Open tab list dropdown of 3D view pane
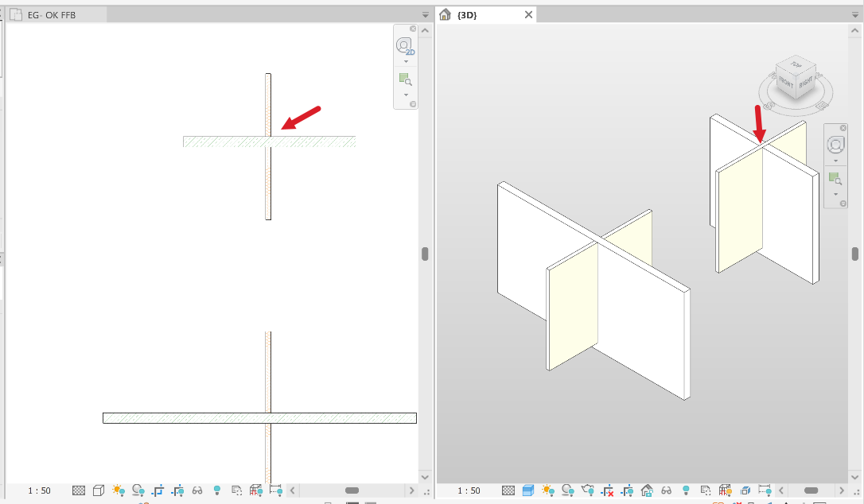The image size is (864, 504). pyautogui.click(x=856, y=15)
